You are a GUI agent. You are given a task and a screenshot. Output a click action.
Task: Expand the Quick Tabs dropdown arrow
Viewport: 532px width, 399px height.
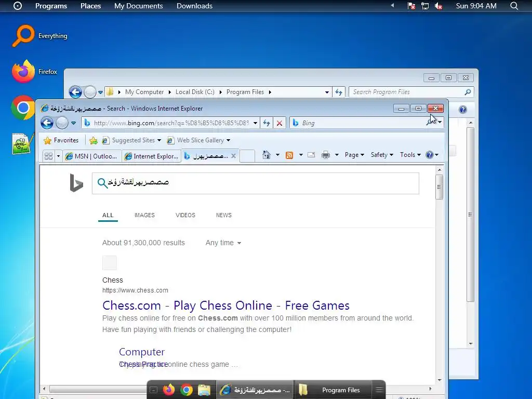(58, 156)
